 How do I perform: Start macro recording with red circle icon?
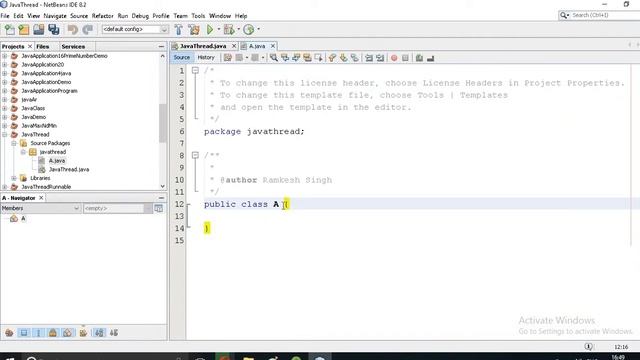click(394, 58)
